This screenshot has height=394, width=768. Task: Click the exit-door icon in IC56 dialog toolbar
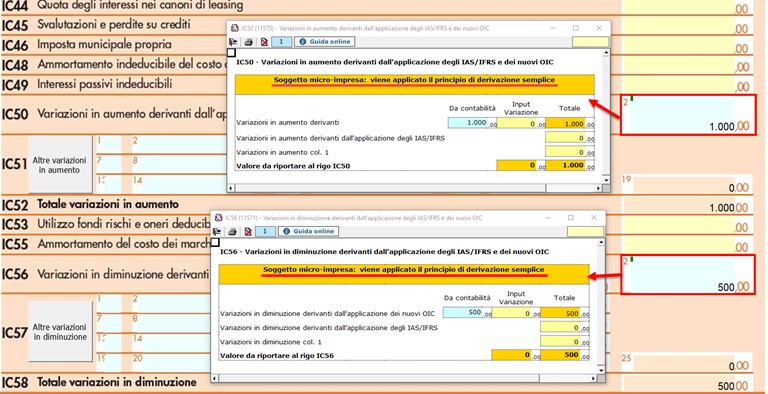(x=217, y=231)
